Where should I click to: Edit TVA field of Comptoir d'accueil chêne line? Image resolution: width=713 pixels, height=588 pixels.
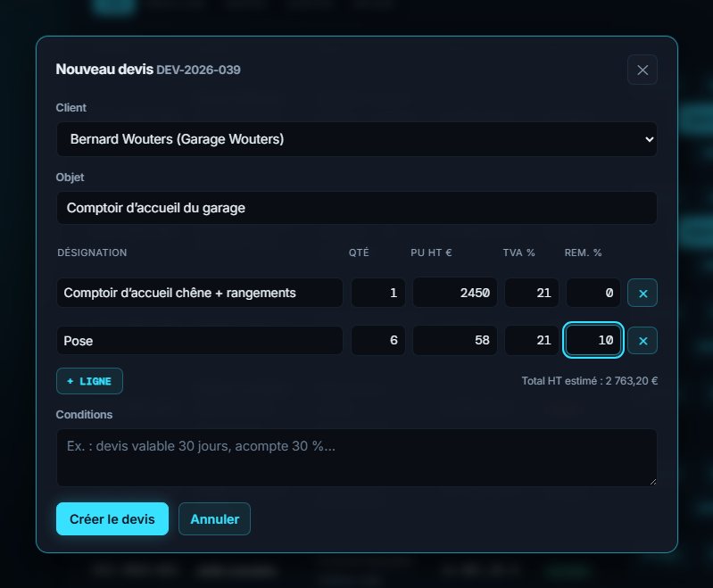531,293
